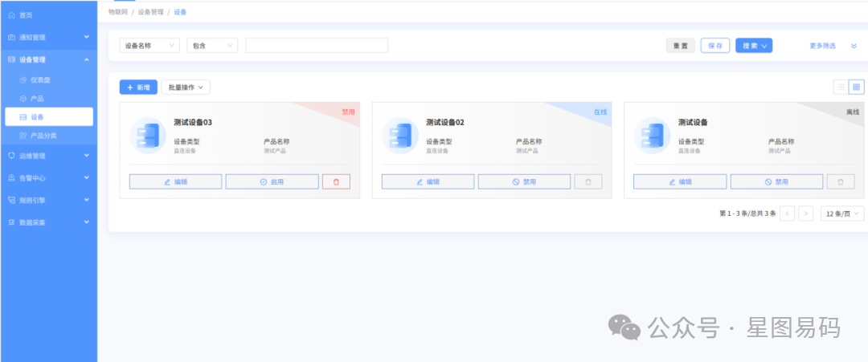Image resolution: width=868 pixels, height=362 pixels.
Task: Click the 物联网 breadcrumb
Action: (118, 11)
